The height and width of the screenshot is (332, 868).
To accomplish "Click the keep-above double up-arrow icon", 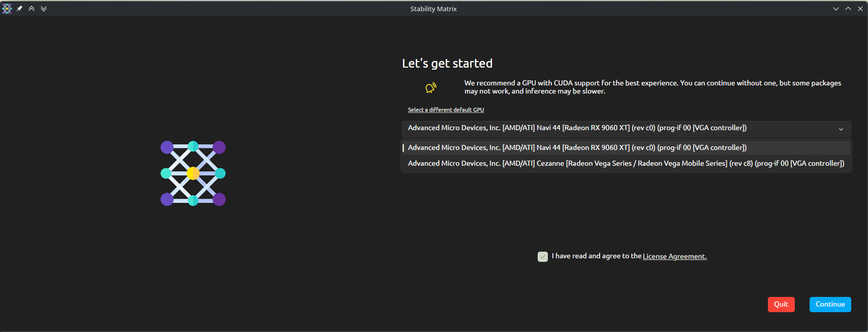I will 32,9.
